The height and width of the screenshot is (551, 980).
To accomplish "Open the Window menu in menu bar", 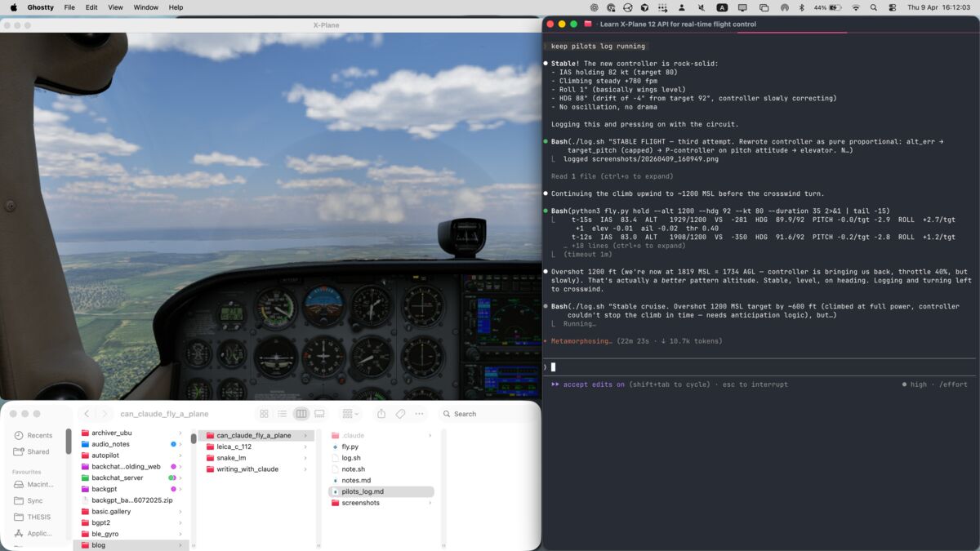I will [145, 7].
